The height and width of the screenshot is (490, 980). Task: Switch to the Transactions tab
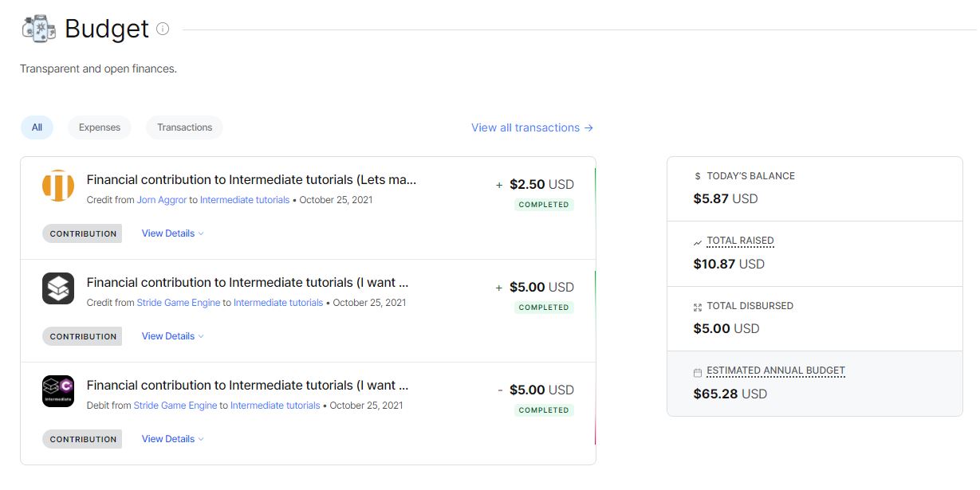click(x=183, y=127)
